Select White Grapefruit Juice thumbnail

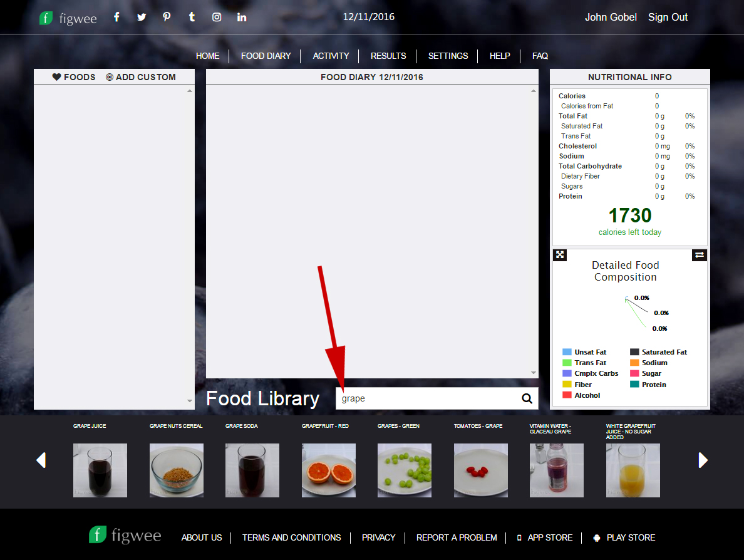click(x=633, y=470)
